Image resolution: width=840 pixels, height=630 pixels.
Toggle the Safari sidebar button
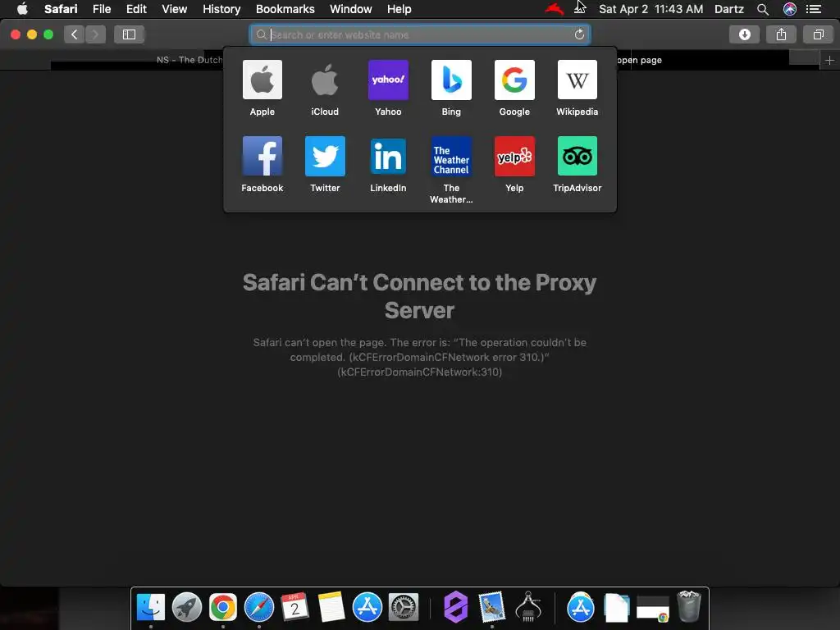point(129,34)
